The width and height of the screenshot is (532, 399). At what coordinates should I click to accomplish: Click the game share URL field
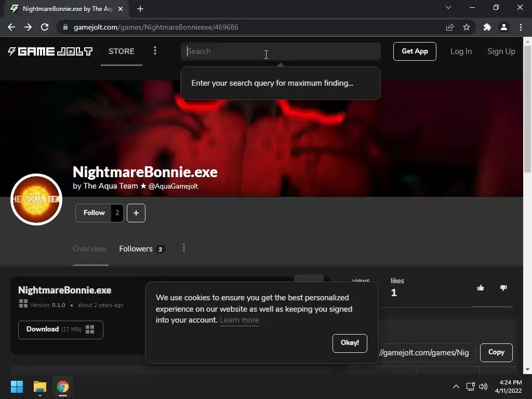[426, 353]
